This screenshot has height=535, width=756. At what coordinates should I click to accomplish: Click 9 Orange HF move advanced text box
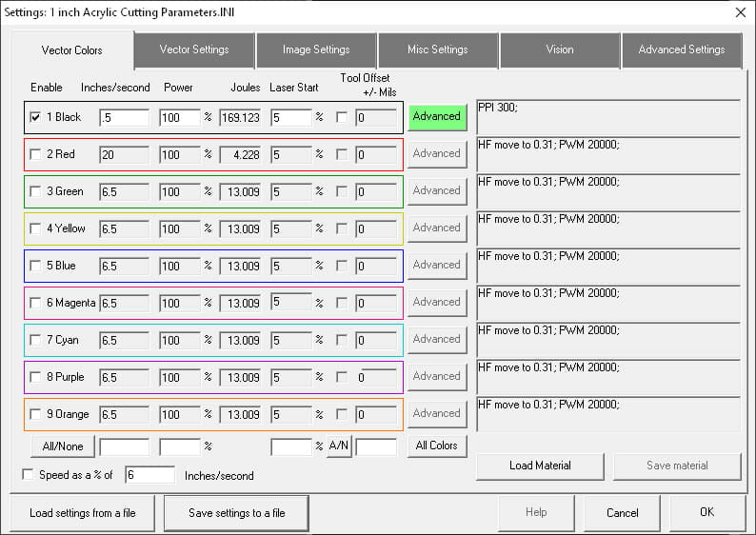pos(608,414)
